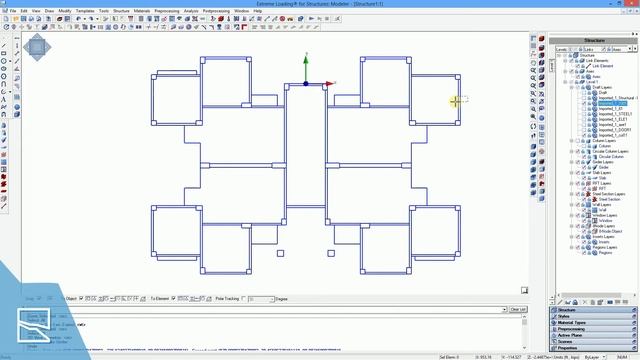This screenshot has height=360, width=640.
Task: Click the red corner bracket icon in second toolbar row
Action: pos(244,27)
